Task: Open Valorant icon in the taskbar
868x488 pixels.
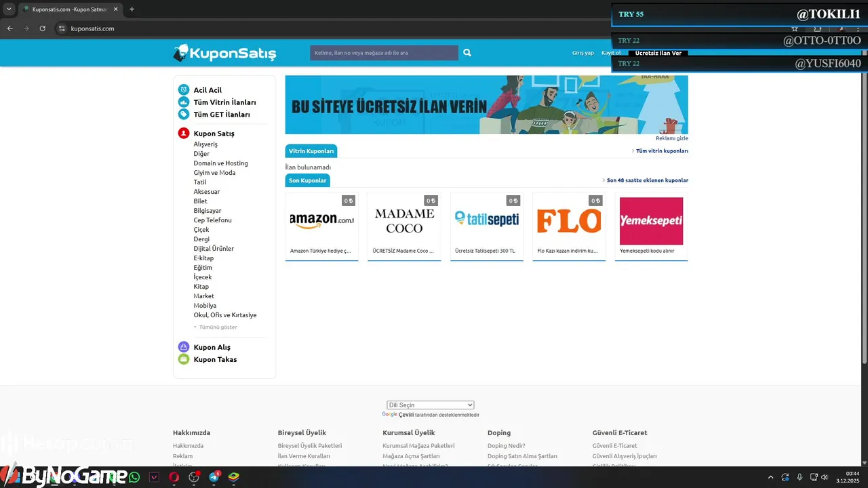Action: (155, 477)
